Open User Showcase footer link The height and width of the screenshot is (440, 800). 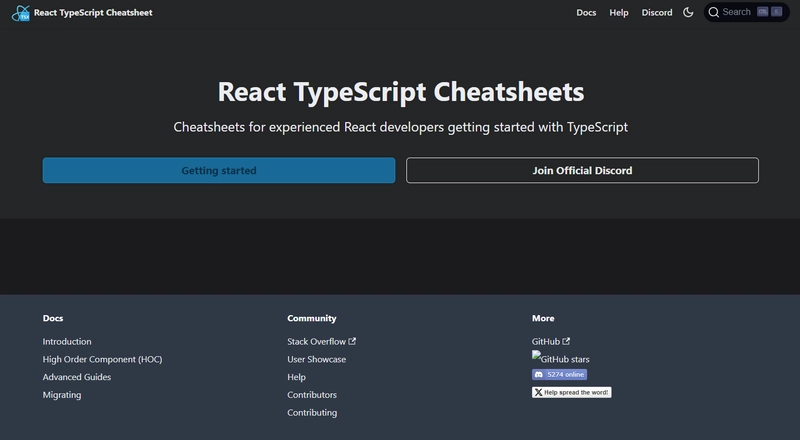pos(316,359)
